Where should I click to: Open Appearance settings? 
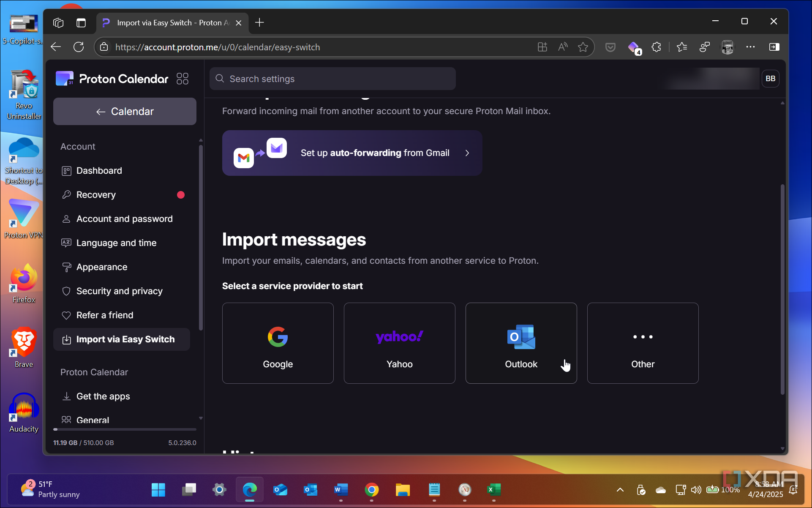[x=122, y=267]
